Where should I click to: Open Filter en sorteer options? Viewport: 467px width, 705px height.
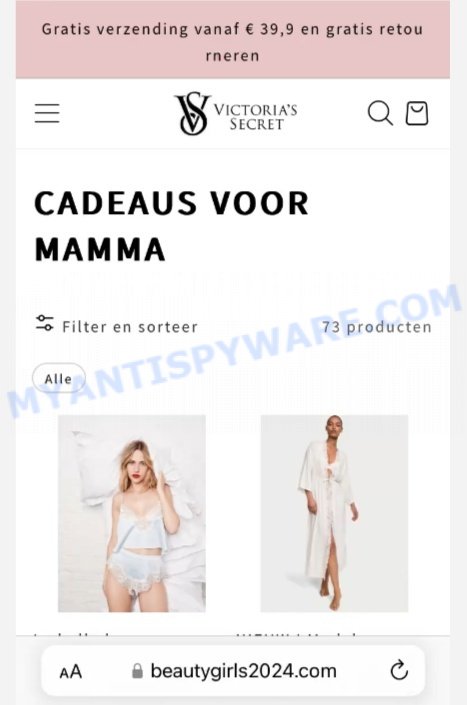pos(117,326)
